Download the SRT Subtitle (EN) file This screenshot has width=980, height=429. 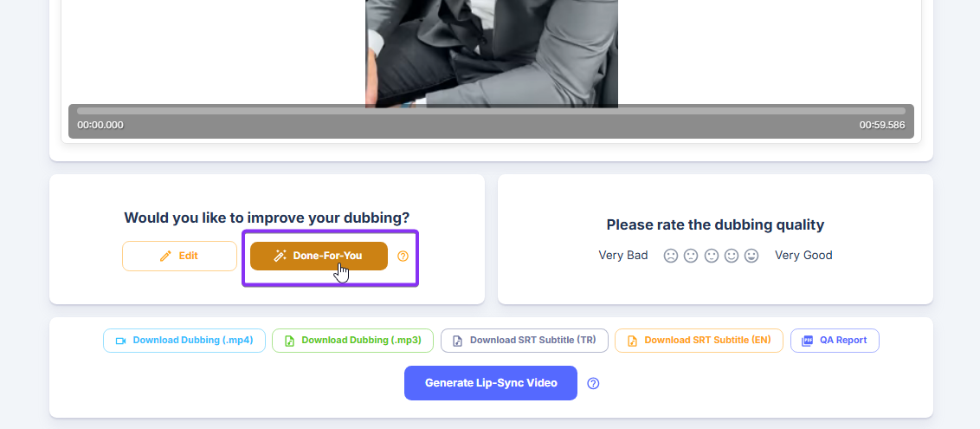click(x=699, y=341)
